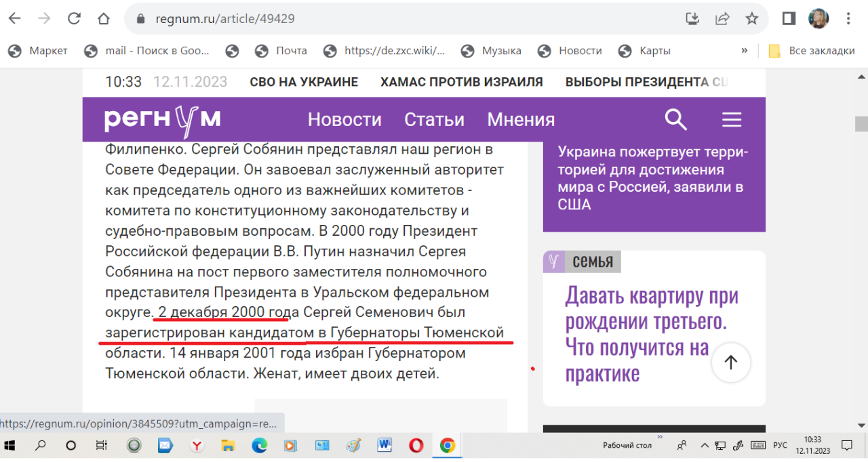This screenshot has width=868, height=462.
Task: Open network settings from tray
Action: coord(719,445)
